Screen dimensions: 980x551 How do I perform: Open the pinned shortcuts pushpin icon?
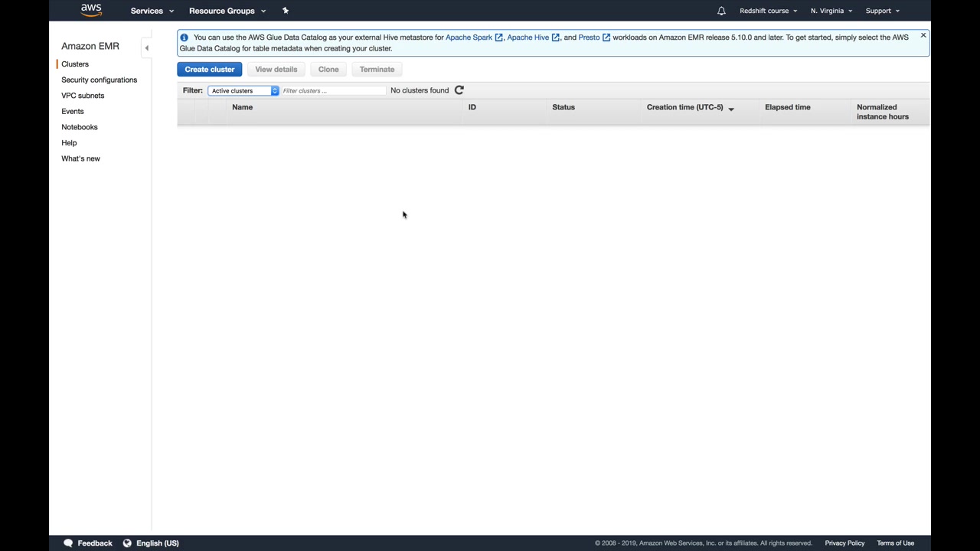(x=286, y=11)
